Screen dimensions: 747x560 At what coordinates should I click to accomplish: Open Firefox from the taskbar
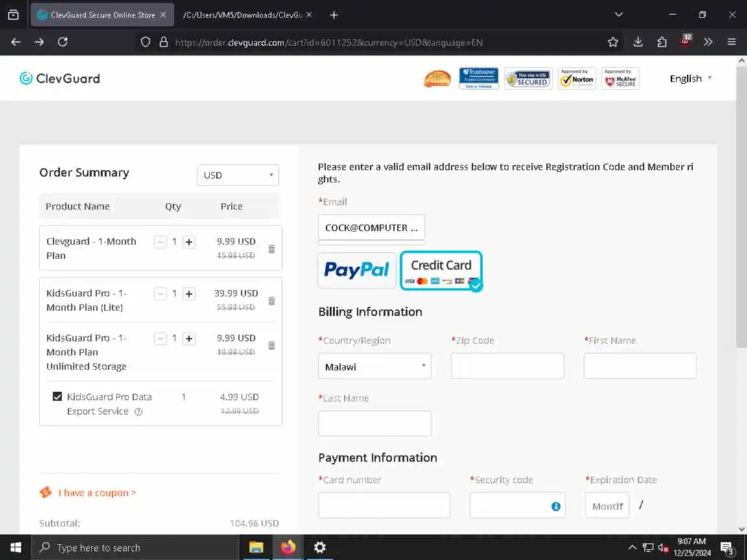click(x=288, y=548)
